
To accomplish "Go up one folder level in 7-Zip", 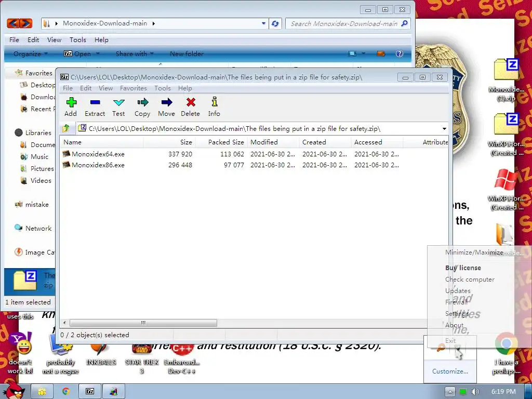I will click(x=66, y=128).
